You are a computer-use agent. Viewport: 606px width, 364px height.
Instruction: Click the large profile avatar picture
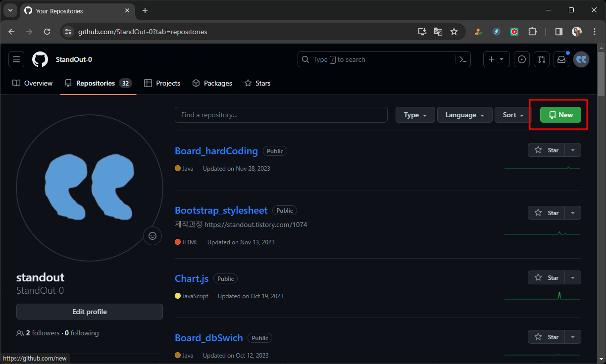(90, 188)
